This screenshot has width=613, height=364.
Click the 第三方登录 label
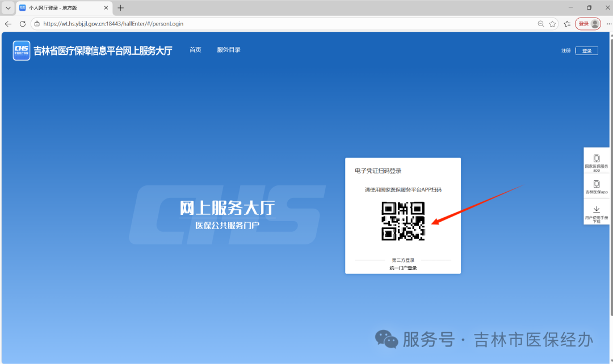pos(403,260)
